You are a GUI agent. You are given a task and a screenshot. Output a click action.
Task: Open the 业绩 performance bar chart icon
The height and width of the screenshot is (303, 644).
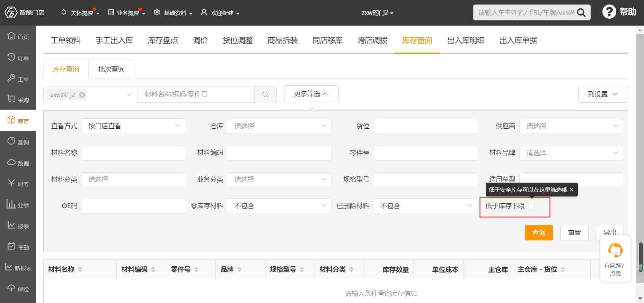click(11, 204)
